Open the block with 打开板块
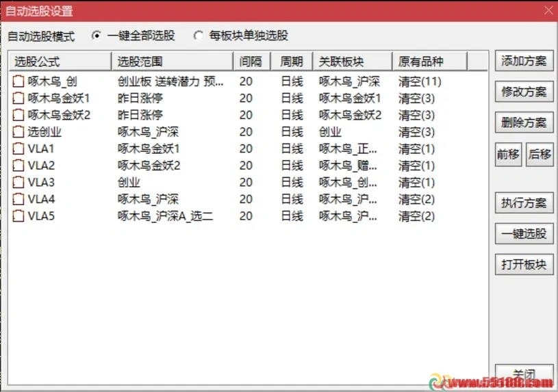This screenshot has width=558, height=392. pyautogui.click(x=524, y=265)
